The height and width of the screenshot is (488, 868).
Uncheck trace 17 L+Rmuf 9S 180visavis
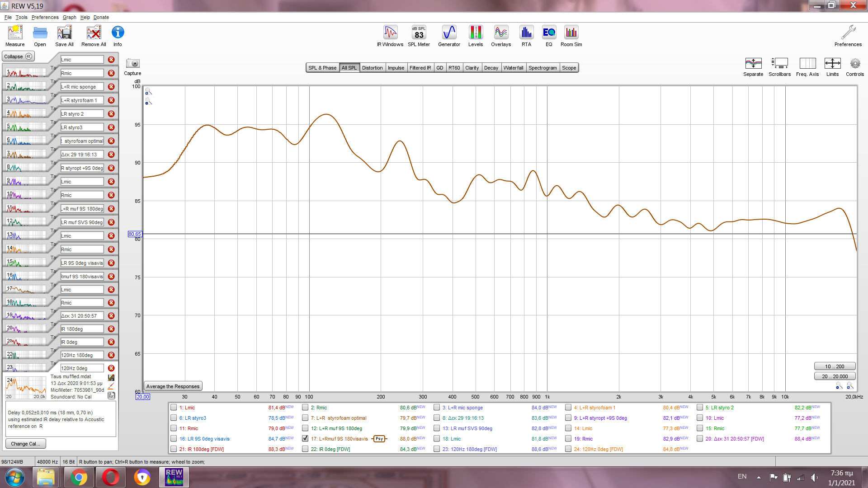(x=305, y=438)
